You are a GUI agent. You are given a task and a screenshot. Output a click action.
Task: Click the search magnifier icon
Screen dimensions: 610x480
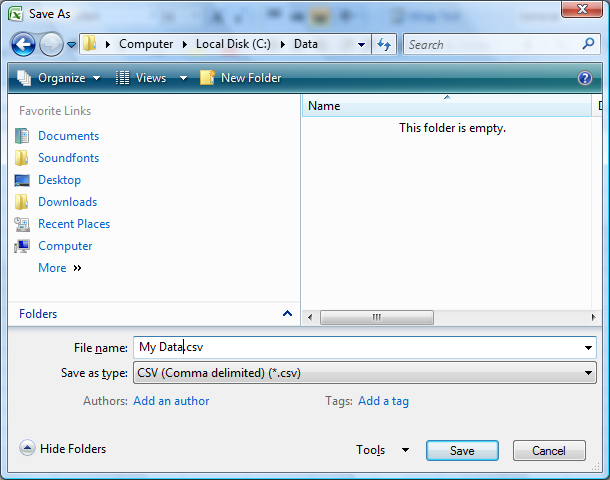coord(588,44)
